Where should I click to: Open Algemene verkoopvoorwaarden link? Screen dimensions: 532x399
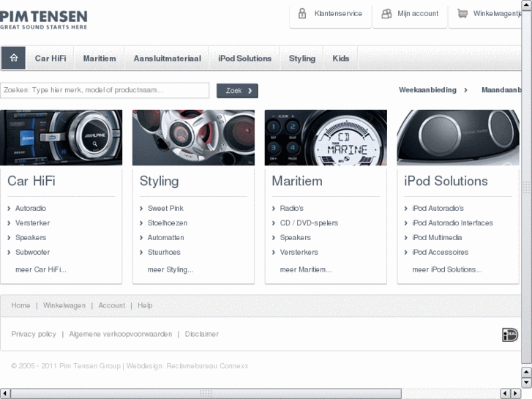pos(121,334)
